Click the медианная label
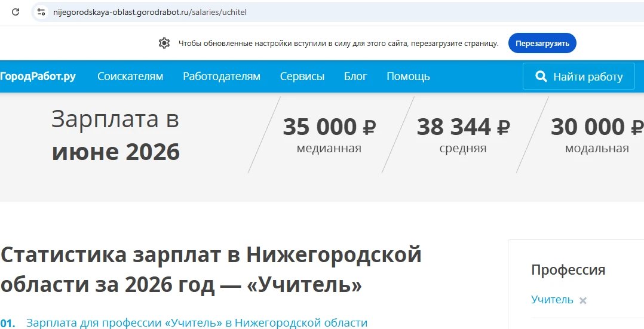 point(329,148)
